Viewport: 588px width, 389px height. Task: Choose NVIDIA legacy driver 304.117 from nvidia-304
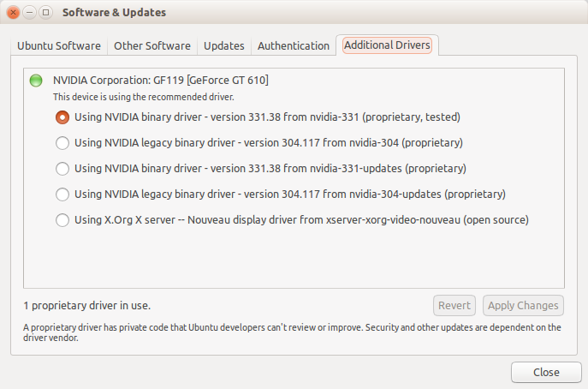[62, 142]
